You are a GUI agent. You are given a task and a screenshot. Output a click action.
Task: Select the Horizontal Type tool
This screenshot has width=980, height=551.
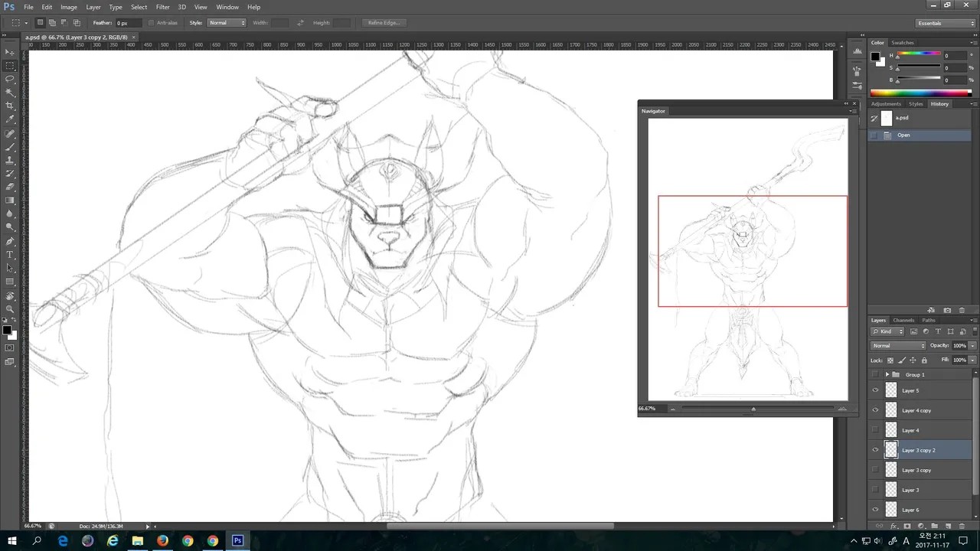click(x=10, y=255)
